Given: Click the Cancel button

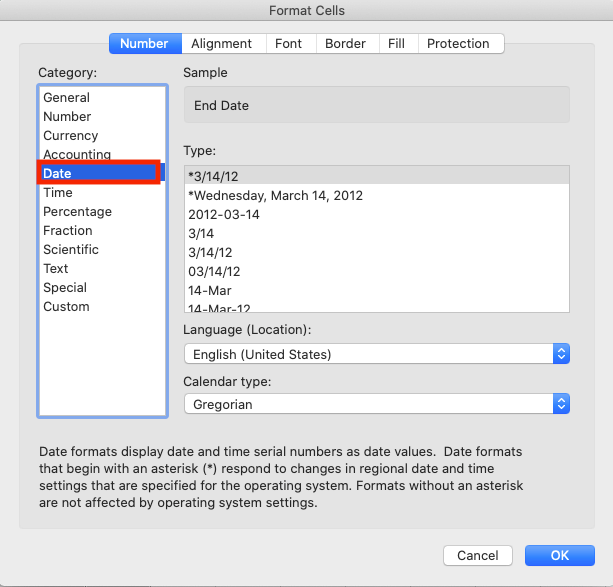Looking at the screenshot, I should [477, 556].
